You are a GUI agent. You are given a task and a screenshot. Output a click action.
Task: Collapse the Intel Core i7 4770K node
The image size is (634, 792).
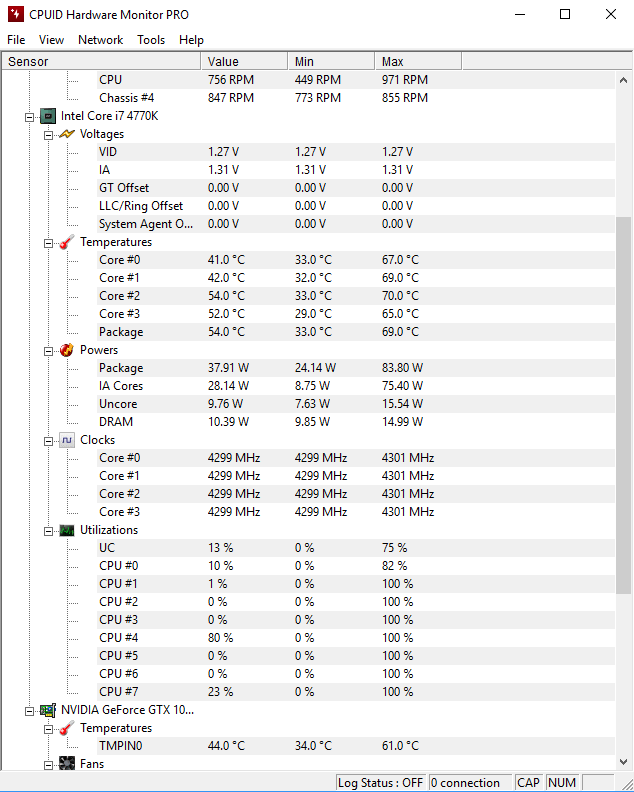[x=29, y=117]
